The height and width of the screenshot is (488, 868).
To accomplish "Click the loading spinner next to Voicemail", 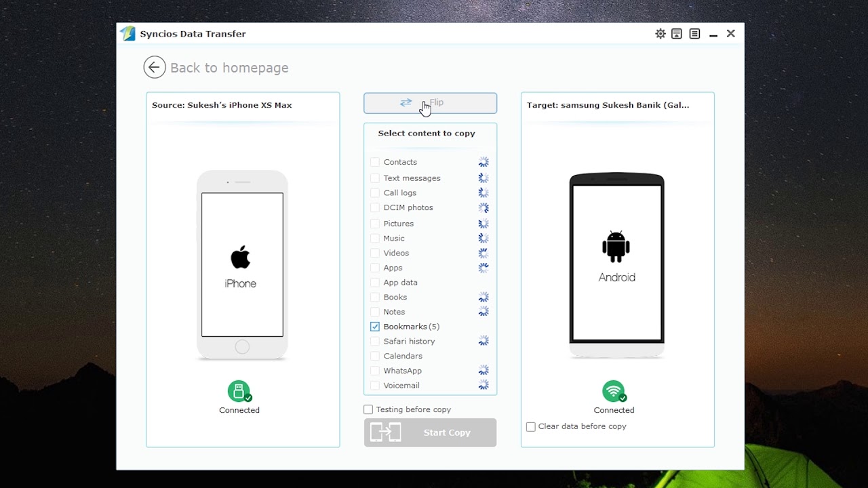I will tap(484, 386).
